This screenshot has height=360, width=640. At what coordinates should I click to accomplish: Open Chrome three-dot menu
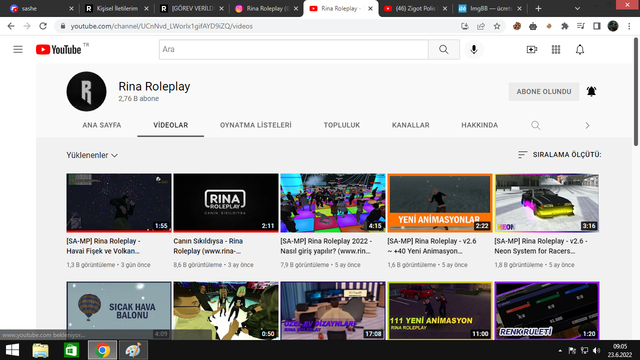pyautogui.click(x=629, y=26)
